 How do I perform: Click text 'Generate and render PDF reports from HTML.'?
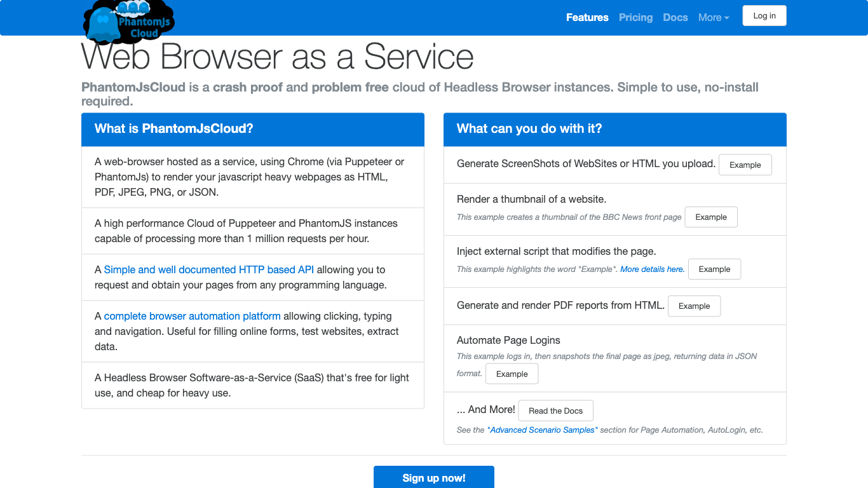point(560,305)
